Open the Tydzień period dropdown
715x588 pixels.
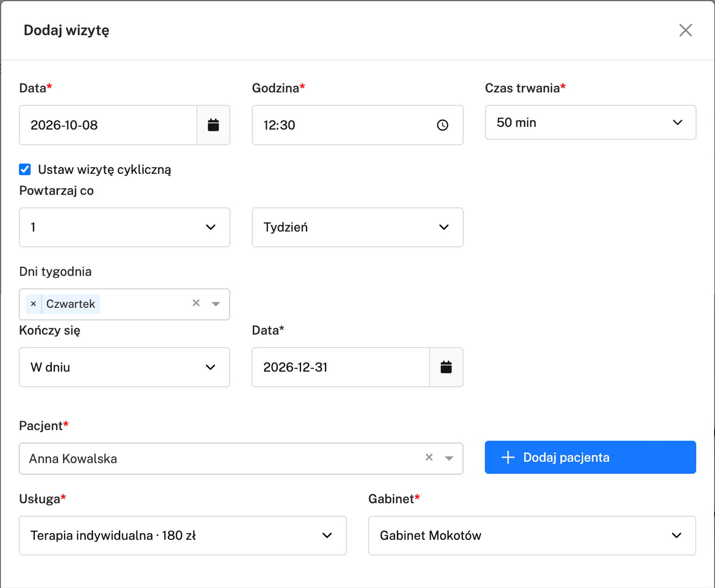tap(357, 227)
